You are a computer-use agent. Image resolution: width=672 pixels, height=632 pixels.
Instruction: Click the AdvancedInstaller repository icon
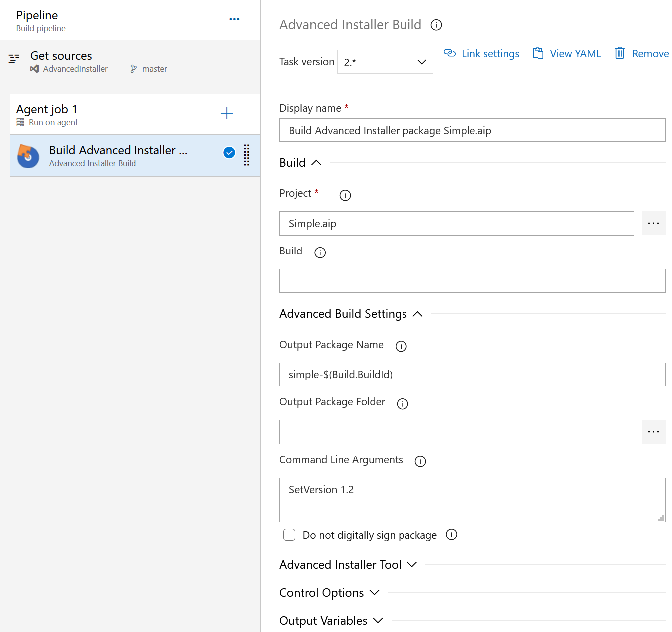(x=34, y=69)
